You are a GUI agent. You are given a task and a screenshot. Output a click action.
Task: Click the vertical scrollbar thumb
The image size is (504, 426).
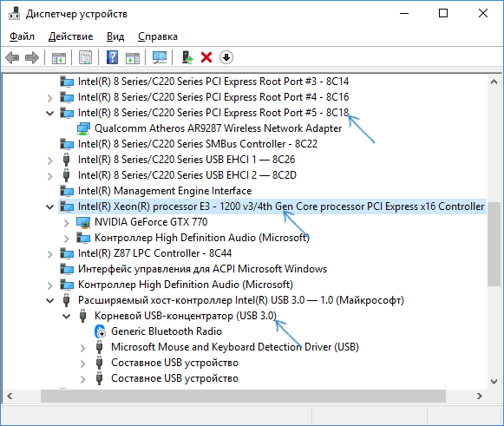pyautogui.click(x=494, y=244)
